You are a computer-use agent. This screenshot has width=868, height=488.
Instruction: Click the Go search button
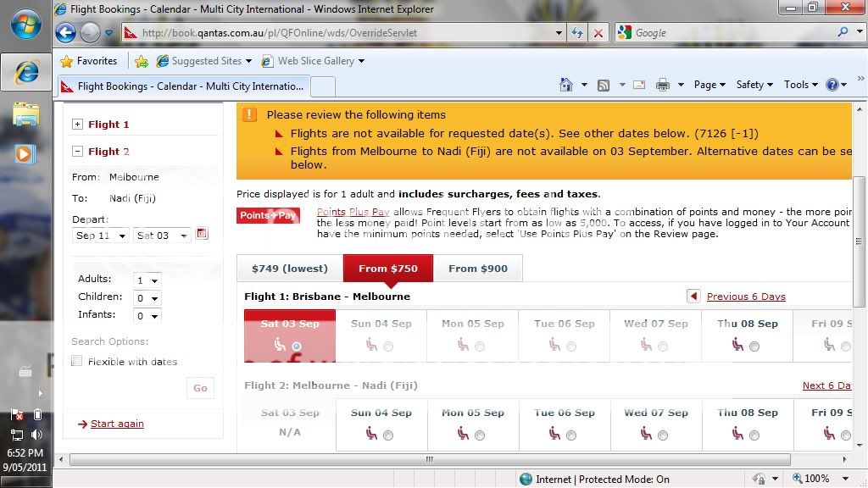200,388
